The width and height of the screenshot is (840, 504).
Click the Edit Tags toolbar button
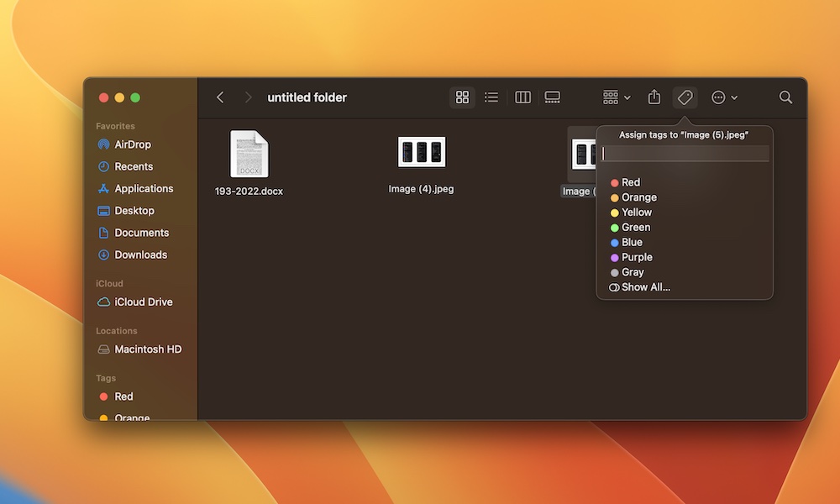point(685,97)
